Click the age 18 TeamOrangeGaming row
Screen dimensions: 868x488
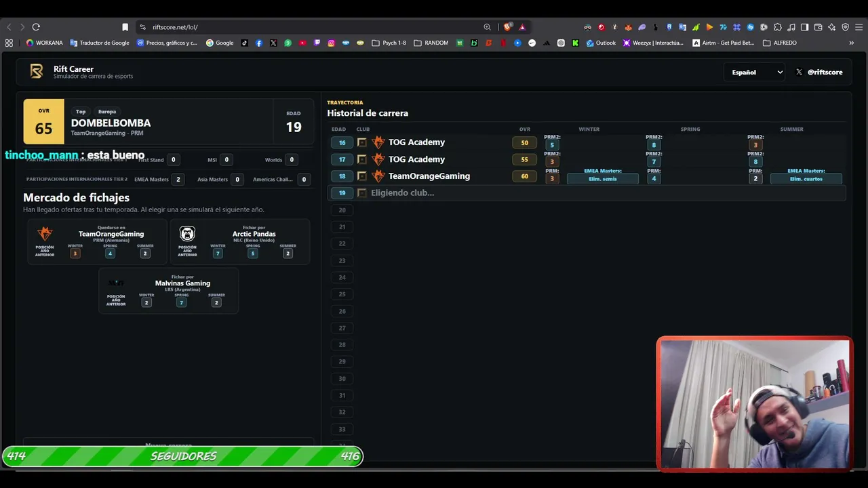588,176
